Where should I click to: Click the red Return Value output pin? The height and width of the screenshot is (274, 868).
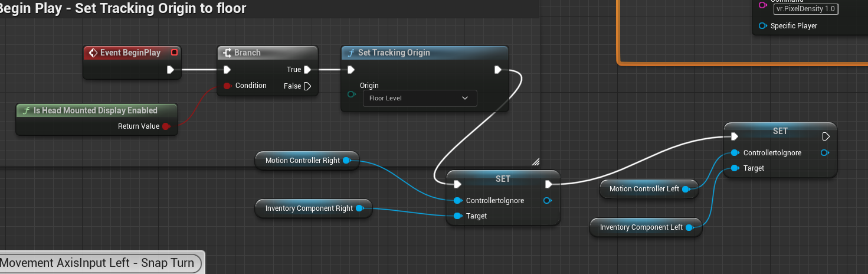click(166, 126)
